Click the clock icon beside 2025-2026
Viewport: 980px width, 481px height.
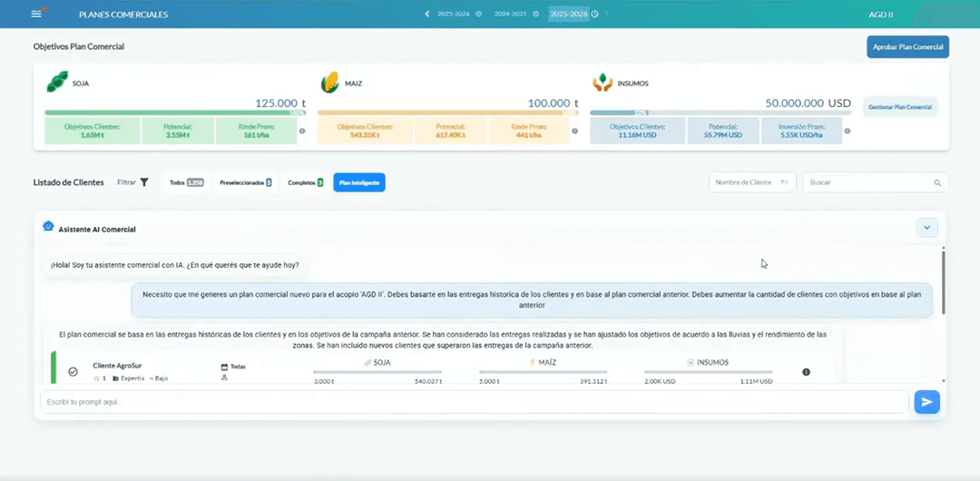[x=595, y=14]
